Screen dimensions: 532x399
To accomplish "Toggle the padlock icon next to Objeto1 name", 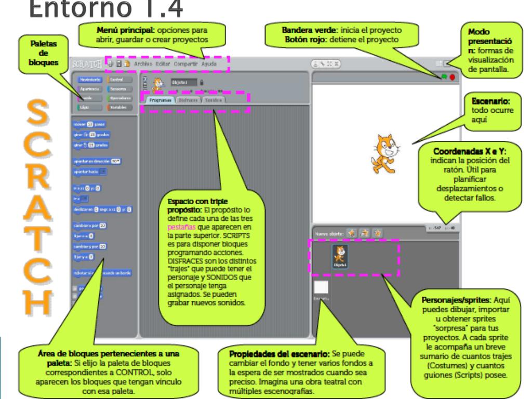I will [202, 83].
